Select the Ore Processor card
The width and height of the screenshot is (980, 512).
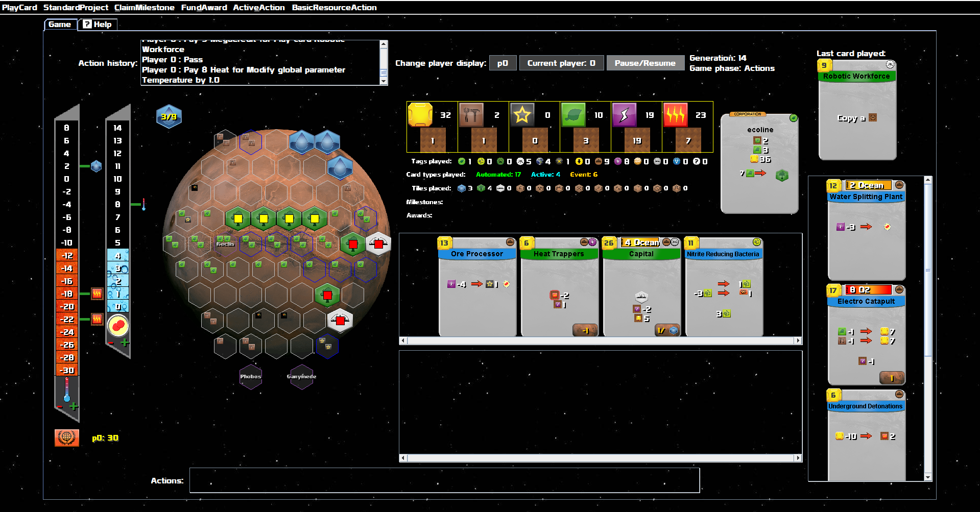click(477, 286)
